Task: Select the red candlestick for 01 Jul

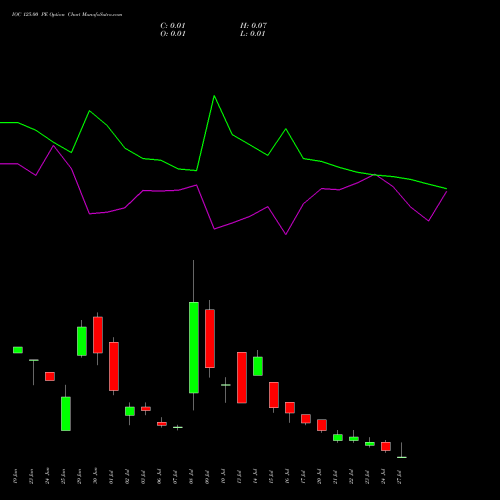Action: (x=114, y=366)
